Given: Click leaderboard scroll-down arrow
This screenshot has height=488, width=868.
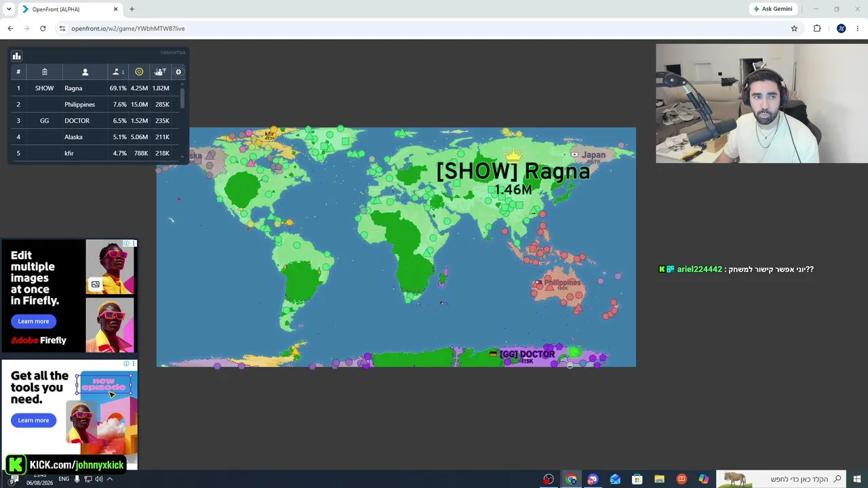Looking at the screenshot, I should [x=182, y=157].
